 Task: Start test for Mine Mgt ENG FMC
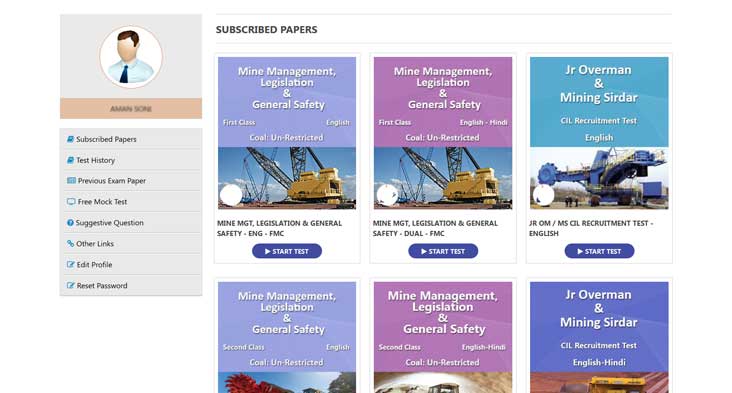coord(287,251)
